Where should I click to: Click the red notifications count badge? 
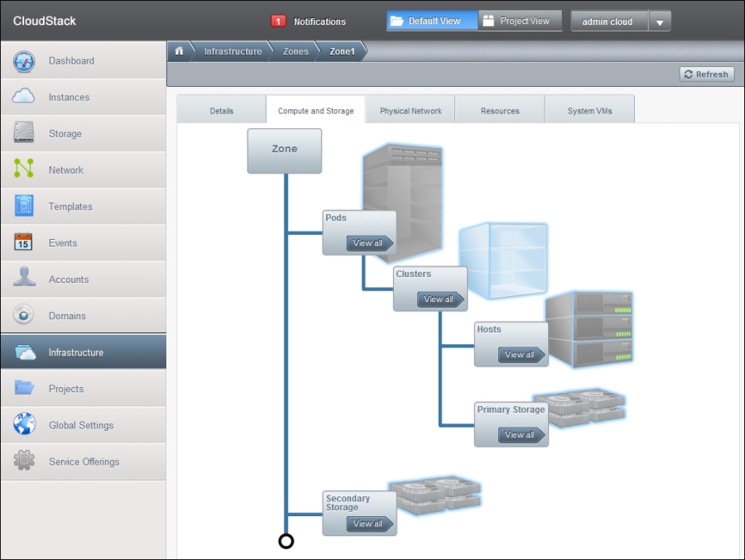[x=278, y=22]
